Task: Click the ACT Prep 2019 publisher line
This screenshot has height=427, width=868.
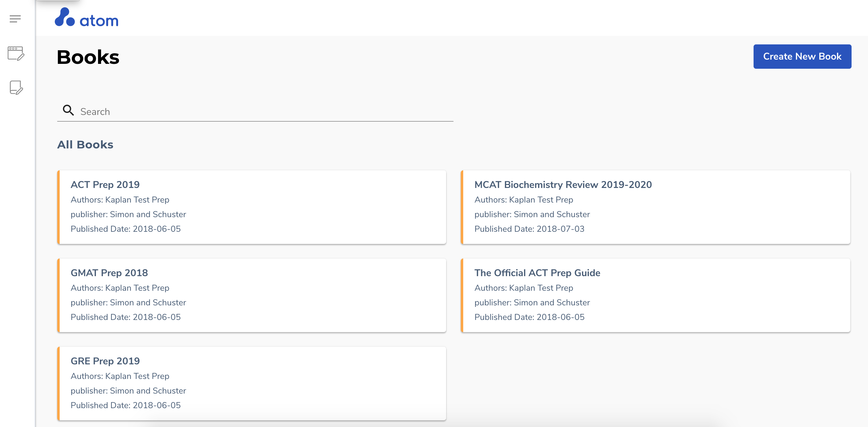Action: coord(128,214)
